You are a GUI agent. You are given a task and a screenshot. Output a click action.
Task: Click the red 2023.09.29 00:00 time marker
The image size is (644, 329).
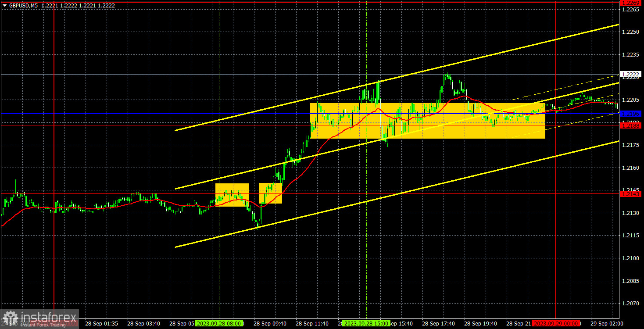click(x=556, y=323)
